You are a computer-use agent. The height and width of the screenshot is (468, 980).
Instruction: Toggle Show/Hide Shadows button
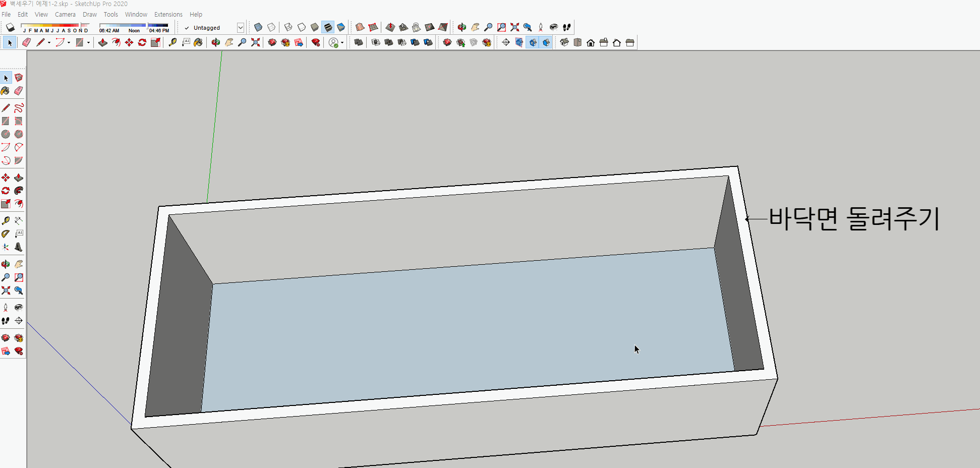click(x=10, y=27)
